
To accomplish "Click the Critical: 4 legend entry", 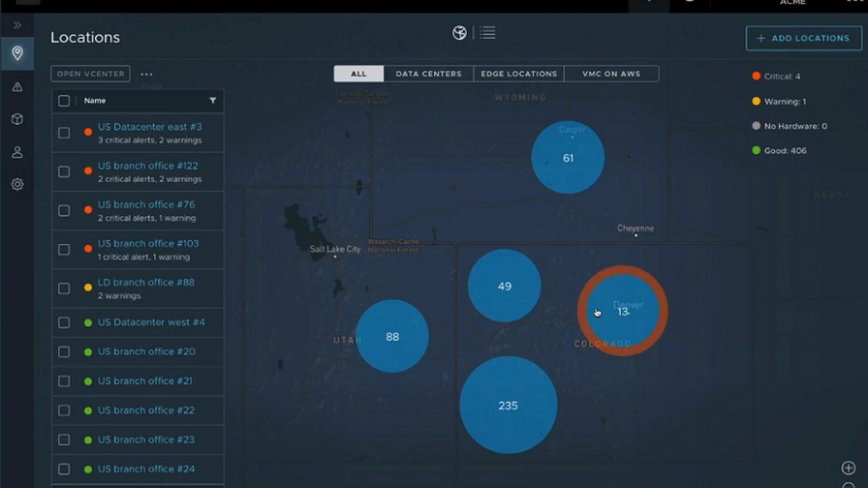I will [x=776, y=77].
